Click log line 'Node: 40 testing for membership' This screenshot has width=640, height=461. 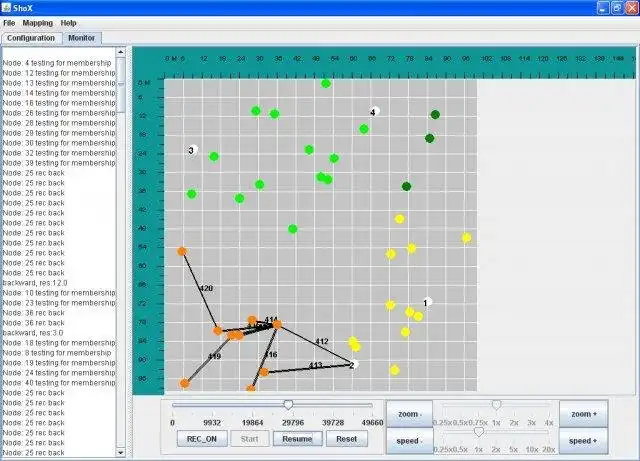coord(59,383)
